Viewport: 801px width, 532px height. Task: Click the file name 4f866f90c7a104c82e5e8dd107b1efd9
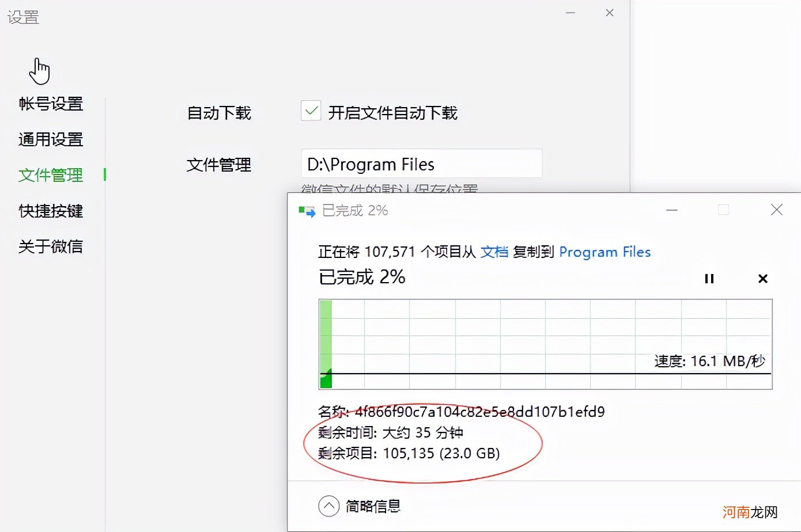click(480, 412)
